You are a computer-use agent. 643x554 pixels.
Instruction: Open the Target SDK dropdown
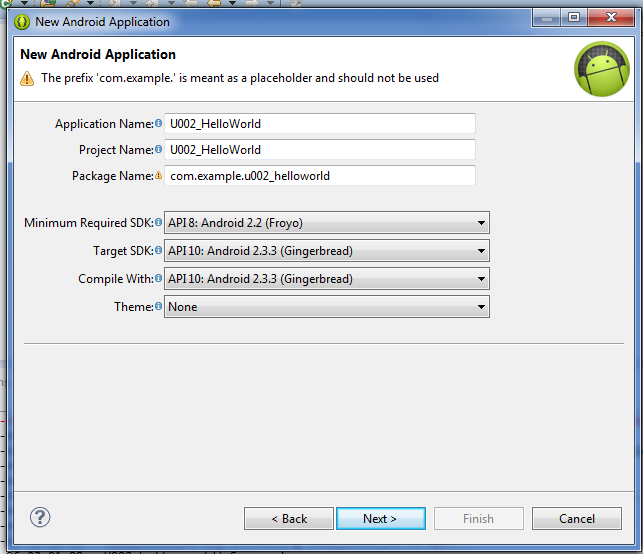327,251
